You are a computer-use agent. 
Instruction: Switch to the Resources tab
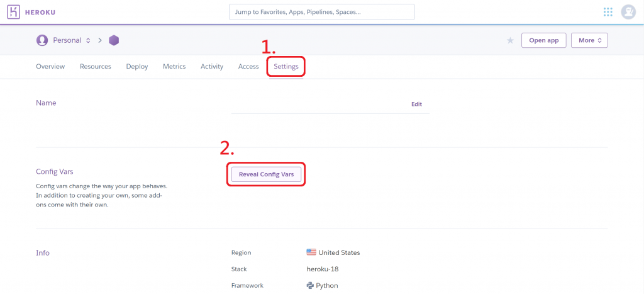(96, 66)
